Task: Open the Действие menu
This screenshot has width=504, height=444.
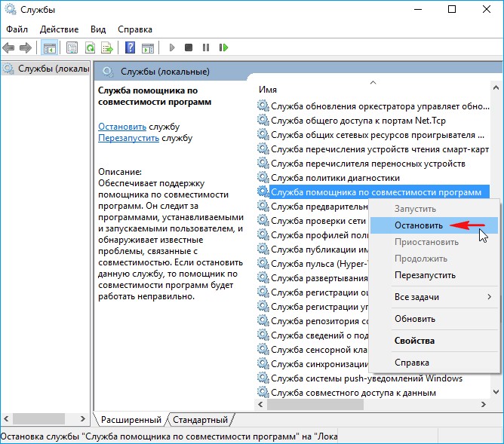Action: (x=59, y=29)
